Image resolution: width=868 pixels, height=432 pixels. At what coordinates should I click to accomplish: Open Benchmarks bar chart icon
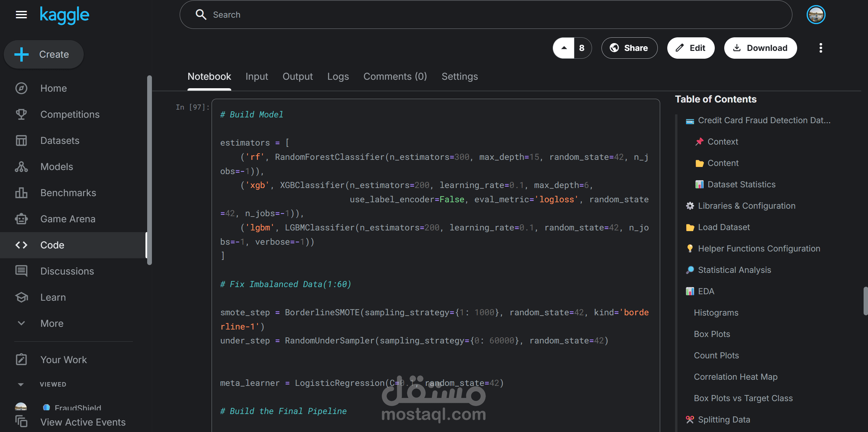tap(21, 193)
